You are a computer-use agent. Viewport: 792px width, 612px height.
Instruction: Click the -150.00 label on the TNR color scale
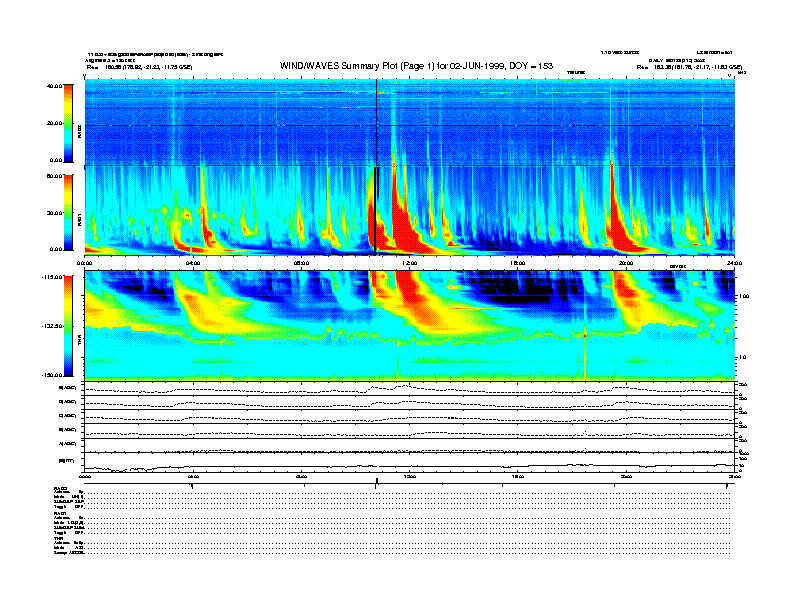52,375
